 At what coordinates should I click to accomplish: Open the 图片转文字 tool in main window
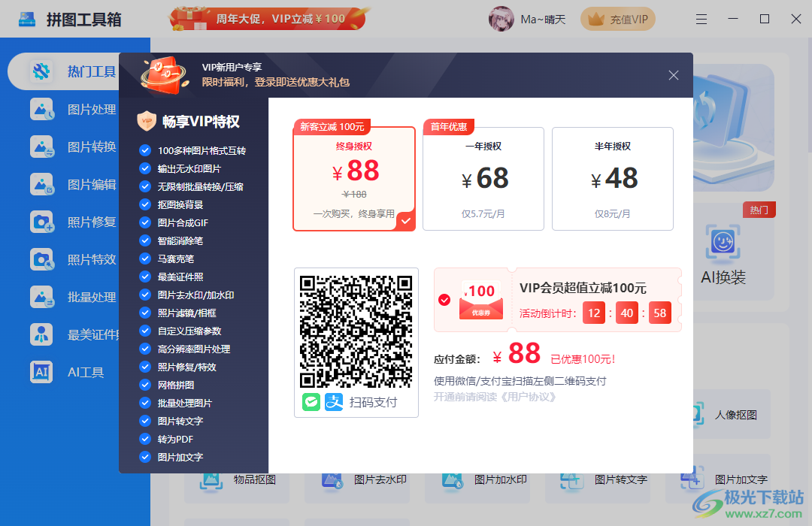pos(598,480)
